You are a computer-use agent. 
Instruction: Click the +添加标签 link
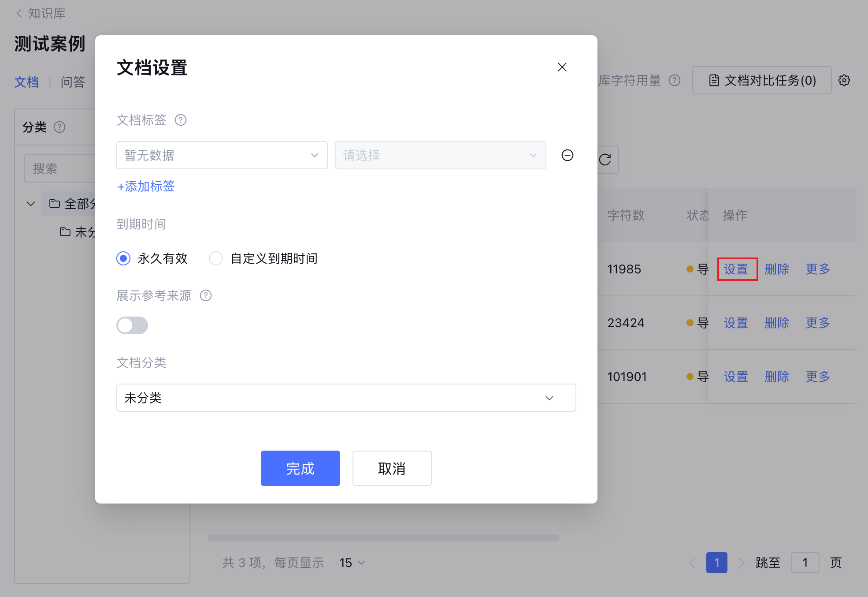pos(146,186)
